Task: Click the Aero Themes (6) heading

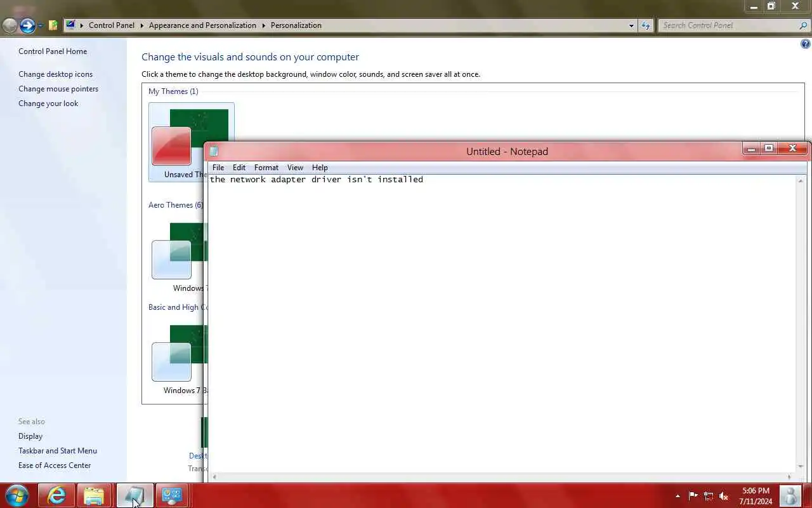Action: [176, 205]
